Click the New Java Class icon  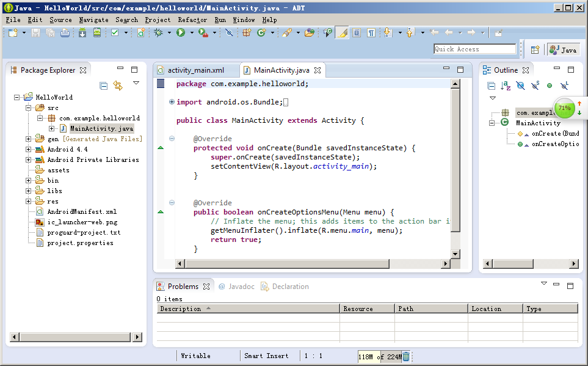click(x=261, y=33)
